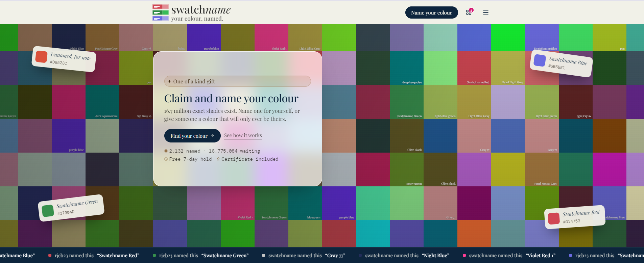644x263 pixels.
Task: Click the One of a kind gift pill
Action: pos(237,81)
